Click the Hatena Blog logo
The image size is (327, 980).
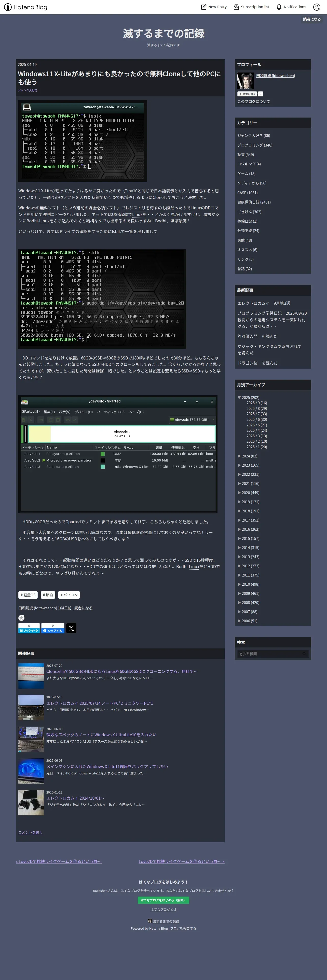25,7
